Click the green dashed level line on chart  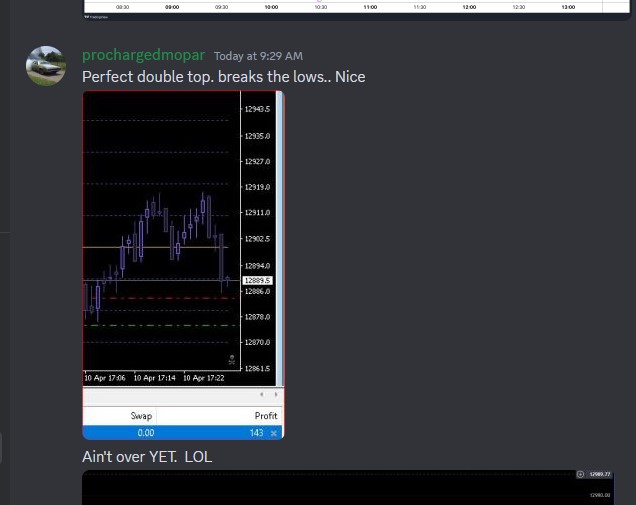pyautogui.click(x=160, y=325)
